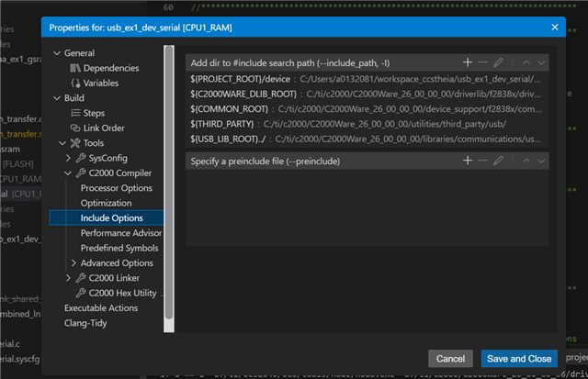This screenshot has width=588, height=379.
Task: Click Save and Close
Action: (x=519, y=359)
